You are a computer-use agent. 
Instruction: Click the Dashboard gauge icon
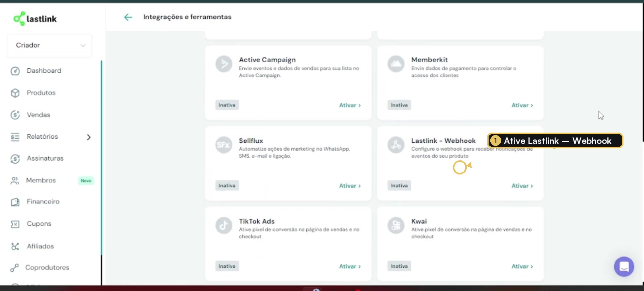(x=15, y=71)
